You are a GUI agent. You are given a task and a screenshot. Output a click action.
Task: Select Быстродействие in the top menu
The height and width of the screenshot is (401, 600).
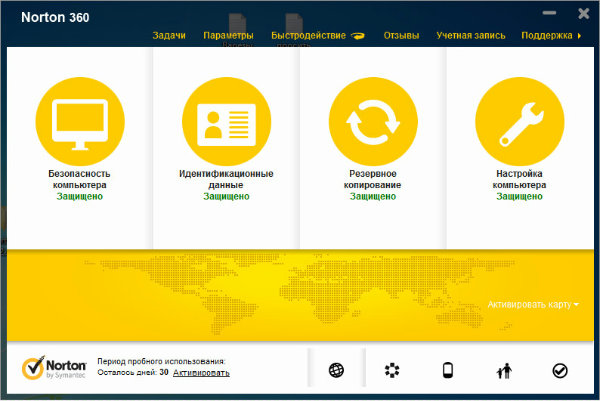[x=301, y=36]
